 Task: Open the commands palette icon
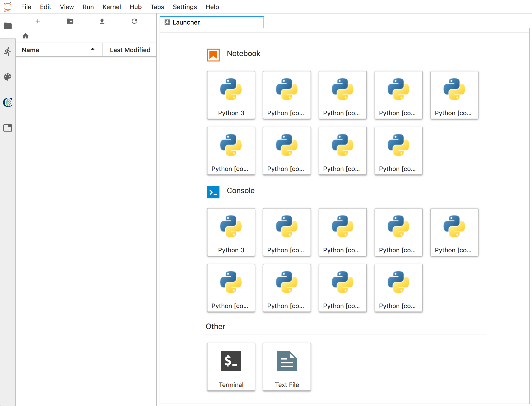click(x=8, y=77)
